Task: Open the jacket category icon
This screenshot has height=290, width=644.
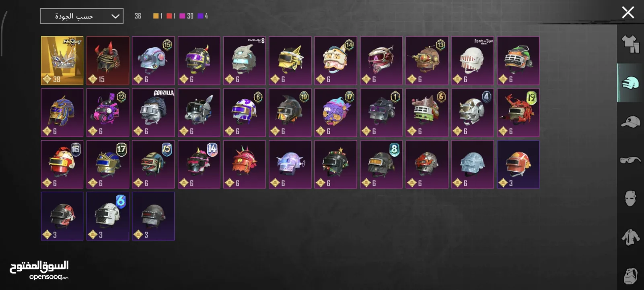Action: pyautogui.click(x=630, y=238)
